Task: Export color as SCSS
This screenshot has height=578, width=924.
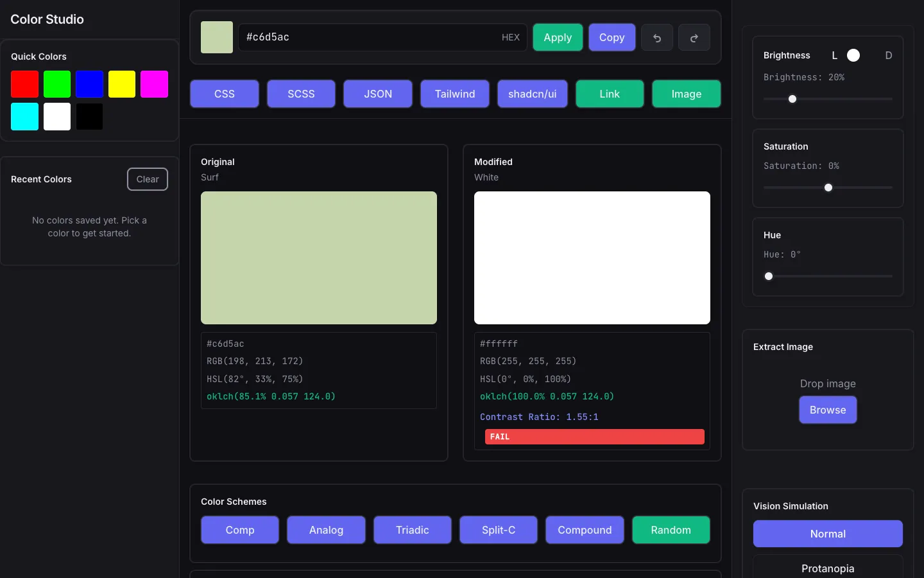Action: 301,94
